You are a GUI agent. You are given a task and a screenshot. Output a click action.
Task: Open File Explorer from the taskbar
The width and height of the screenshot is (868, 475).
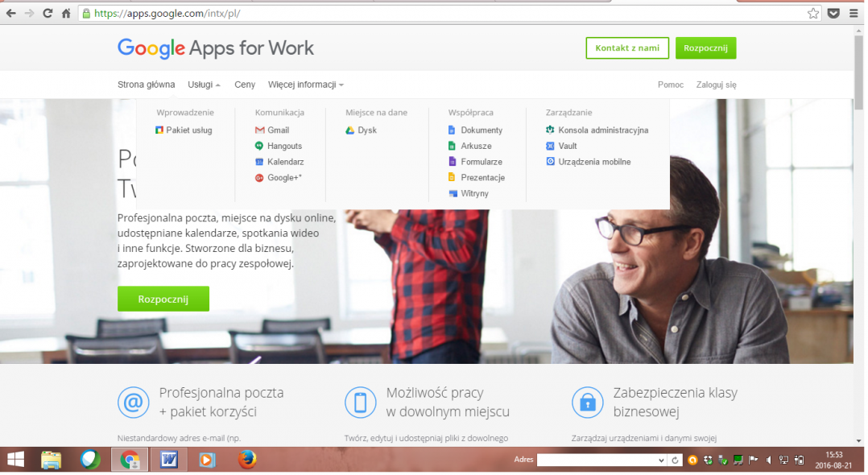51,460
